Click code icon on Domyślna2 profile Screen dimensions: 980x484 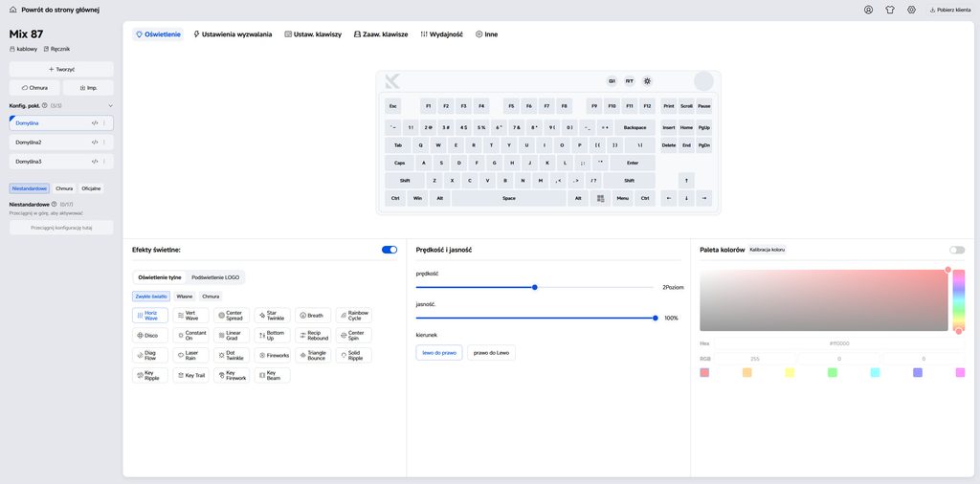95,143
